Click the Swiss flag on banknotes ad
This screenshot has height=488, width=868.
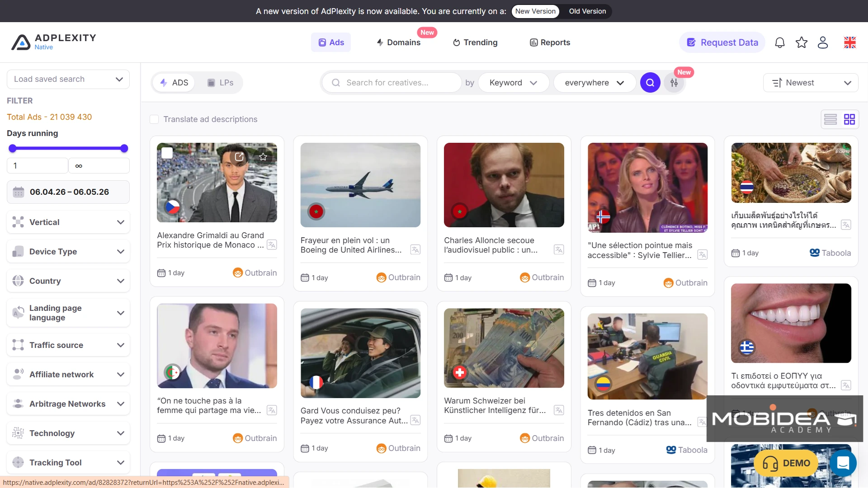click(x=460, y=372)
